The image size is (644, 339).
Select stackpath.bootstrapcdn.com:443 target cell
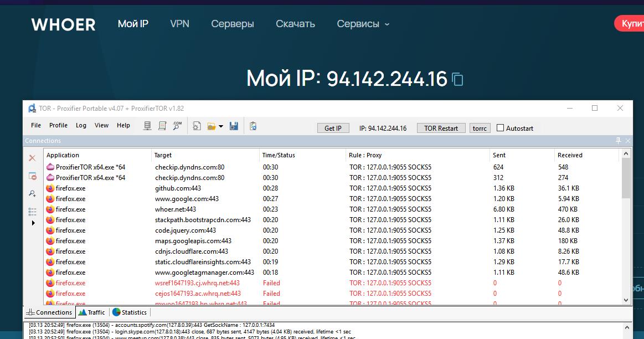point(203,220)
